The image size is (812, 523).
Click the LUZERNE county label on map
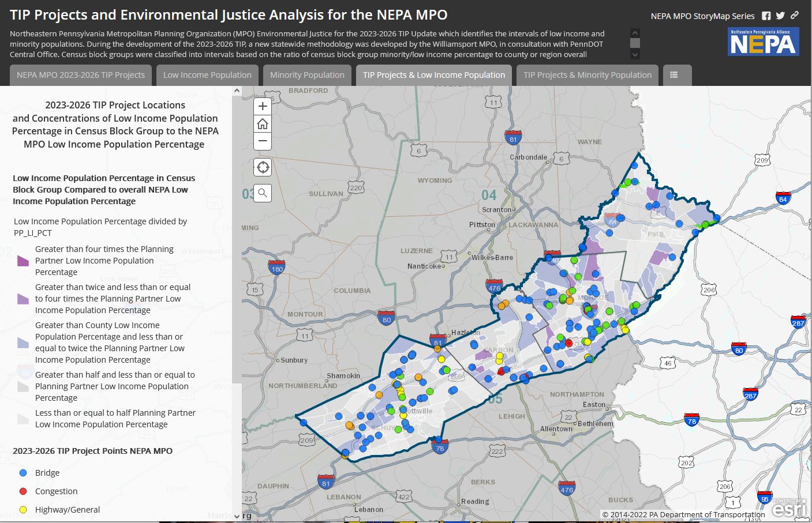[417, 251]
